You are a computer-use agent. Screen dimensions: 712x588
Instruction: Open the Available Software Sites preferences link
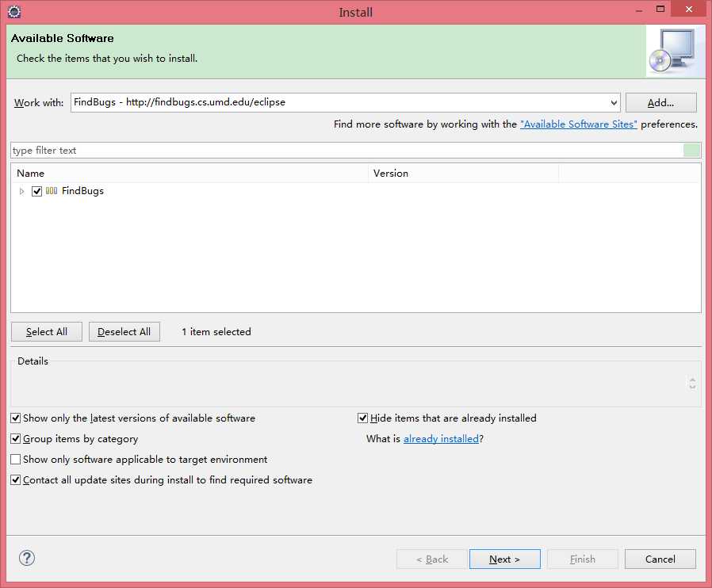[579, 124]
